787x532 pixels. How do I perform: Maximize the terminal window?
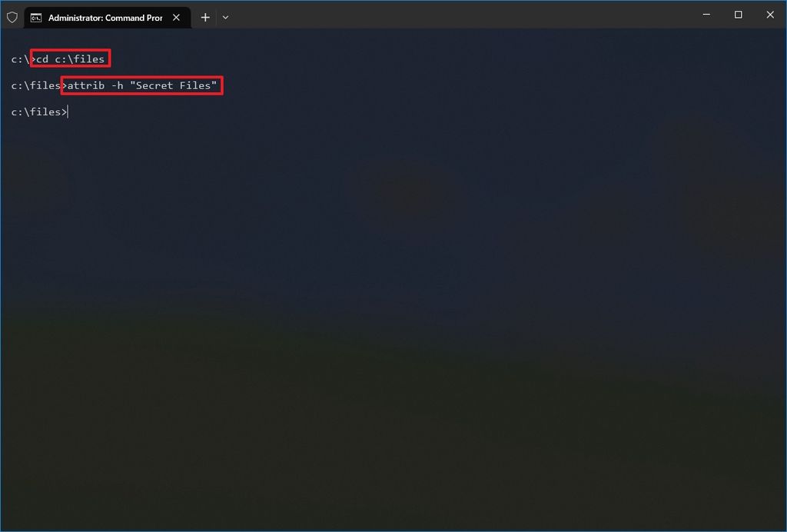tap(739, 15)
